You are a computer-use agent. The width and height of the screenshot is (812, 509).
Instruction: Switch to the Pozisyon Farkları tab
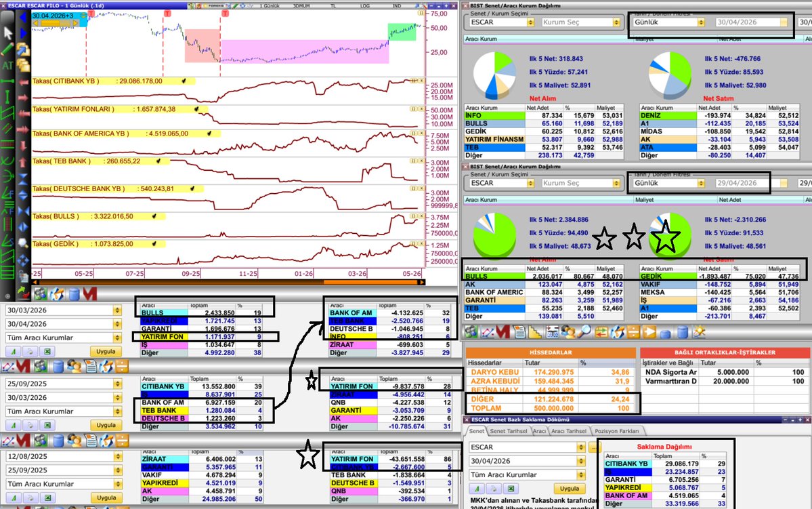[616, 431]
